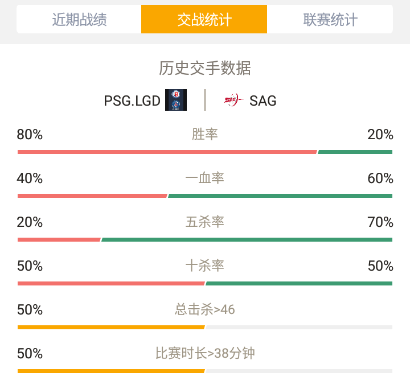
Task: Select the 胜率 label
Action: coord(205,134)
